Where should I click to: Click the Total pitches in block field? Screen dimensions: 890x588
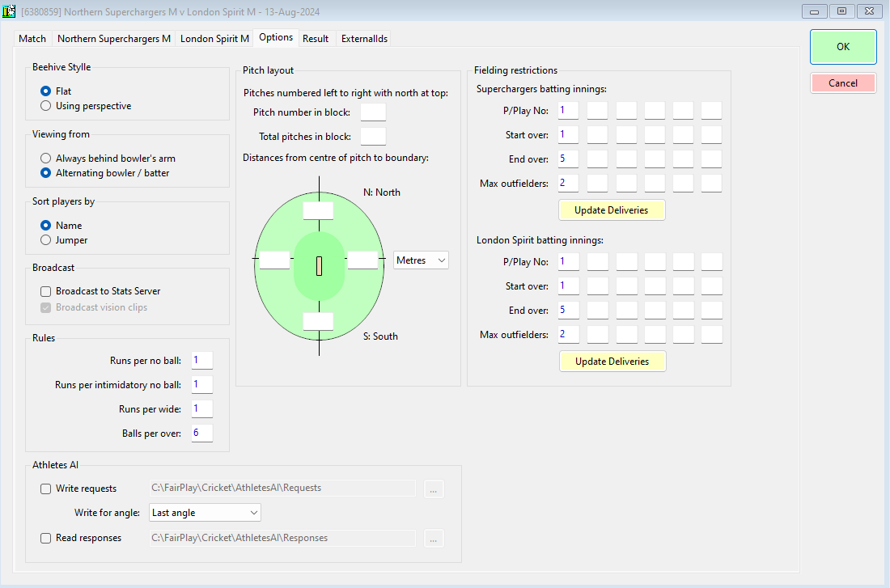point(373,136)
